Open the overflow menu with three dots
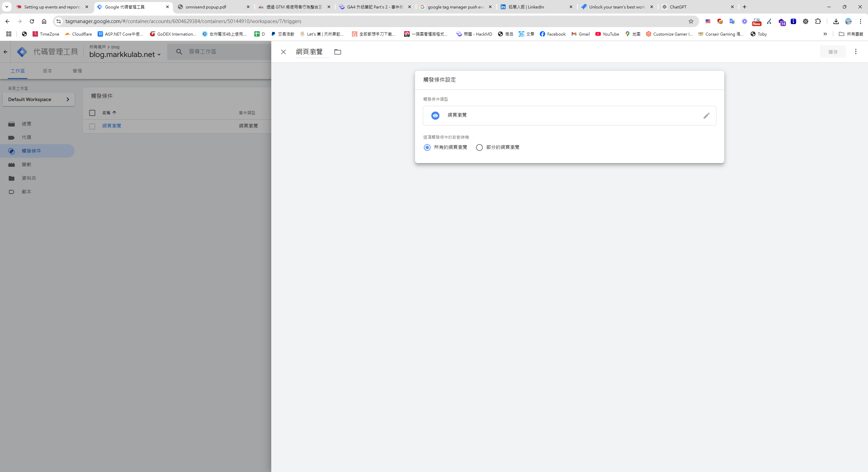Image resolution: width=868 pixels, height=472 pixels. tap(856, 51)
